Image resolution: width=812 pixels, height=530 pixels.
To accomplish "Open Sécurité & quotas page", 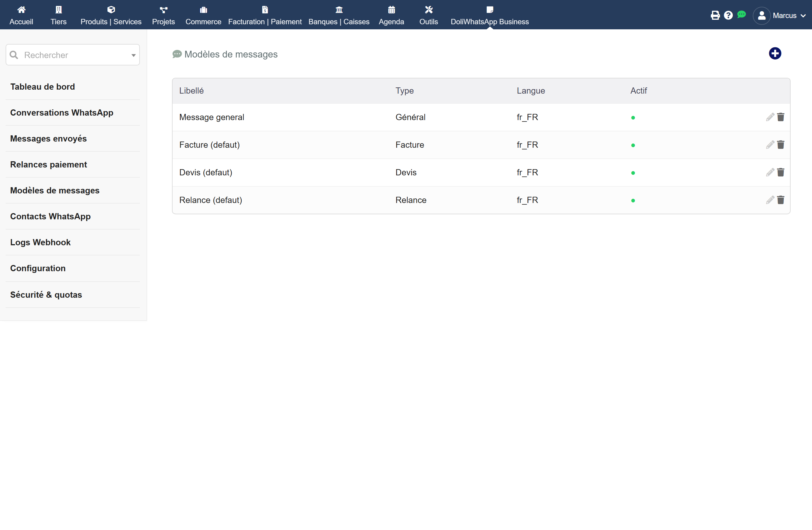I will point(46,295).
